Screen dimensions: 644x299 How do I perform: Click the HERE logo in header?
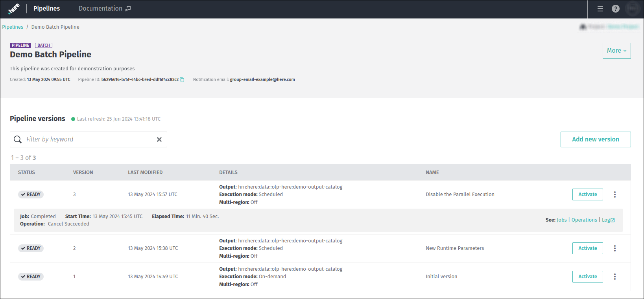click(x=14, y=9)
